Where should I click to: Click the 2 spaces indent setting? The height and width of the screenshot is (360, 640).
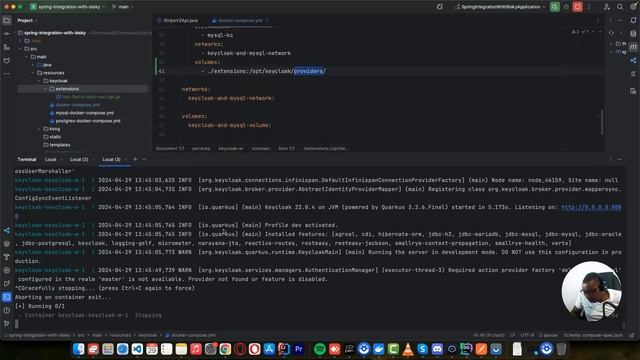pos(548,335)
